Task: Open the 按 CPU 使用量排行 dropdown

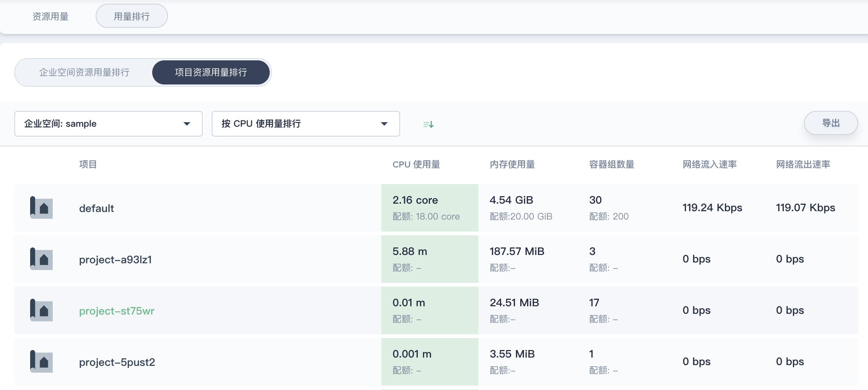Action: [x=306, y=124]
